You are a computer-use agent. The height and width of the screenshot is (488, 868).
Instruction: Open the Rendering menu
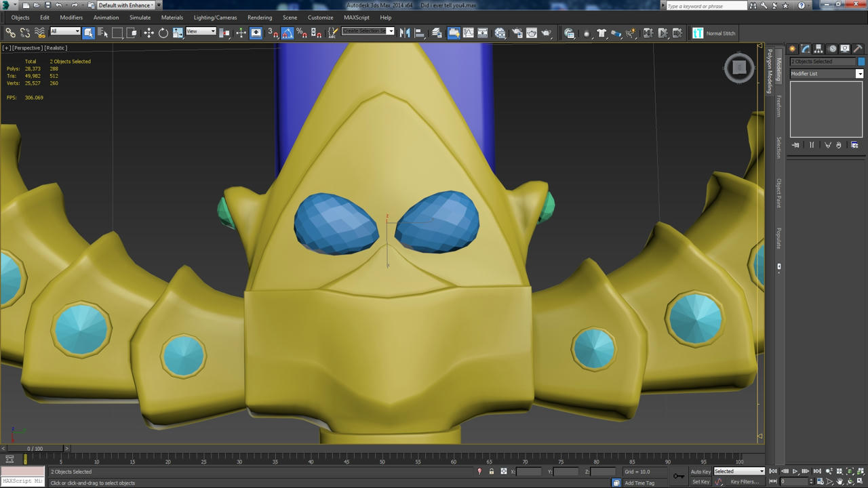pyautogui.click(x=260, y=18)
